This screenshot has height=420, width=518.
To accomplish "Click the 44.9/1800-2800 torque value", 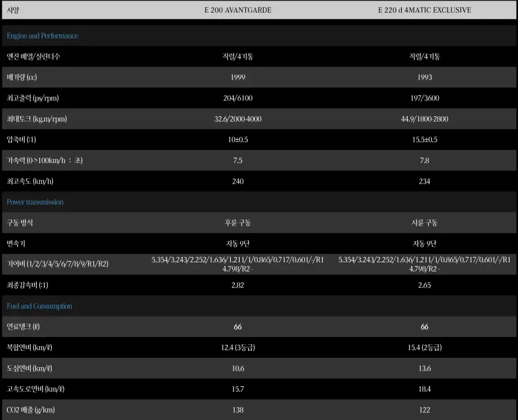I will coord(425,119).
